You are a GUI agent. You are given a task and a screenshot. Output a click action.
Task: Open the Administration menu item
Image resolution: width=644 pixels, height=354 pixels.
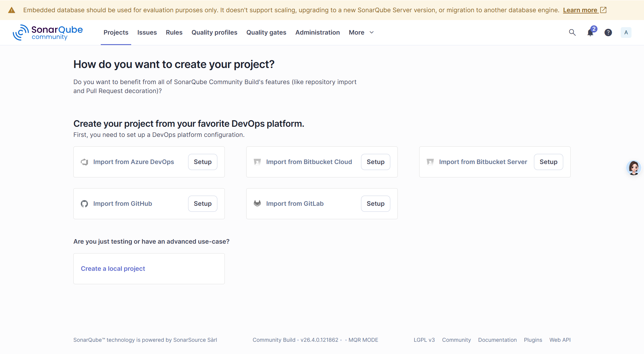(318, 33)
